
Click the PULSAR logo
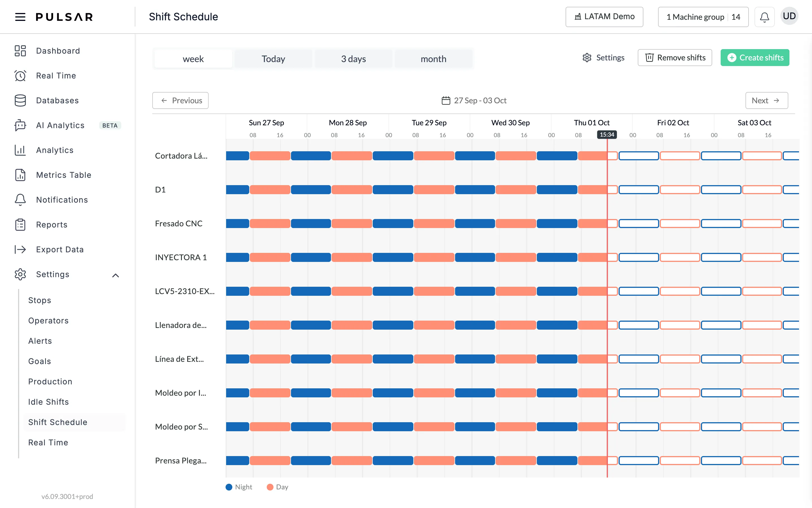64,17
